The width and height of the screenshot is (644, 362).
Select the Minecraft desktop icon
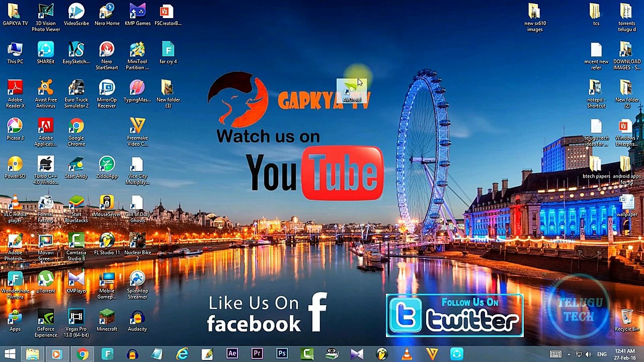[107, 321]
